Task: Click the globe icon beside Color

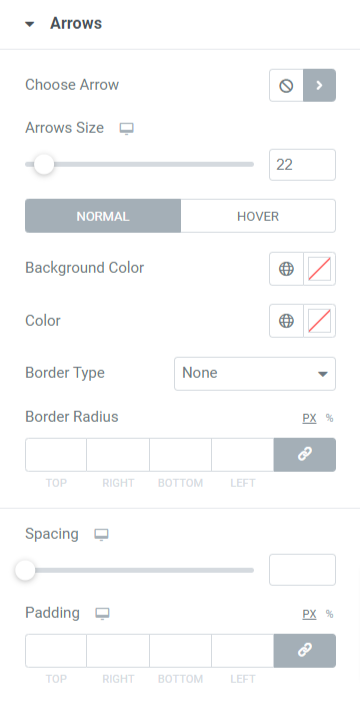Action: 286,321
